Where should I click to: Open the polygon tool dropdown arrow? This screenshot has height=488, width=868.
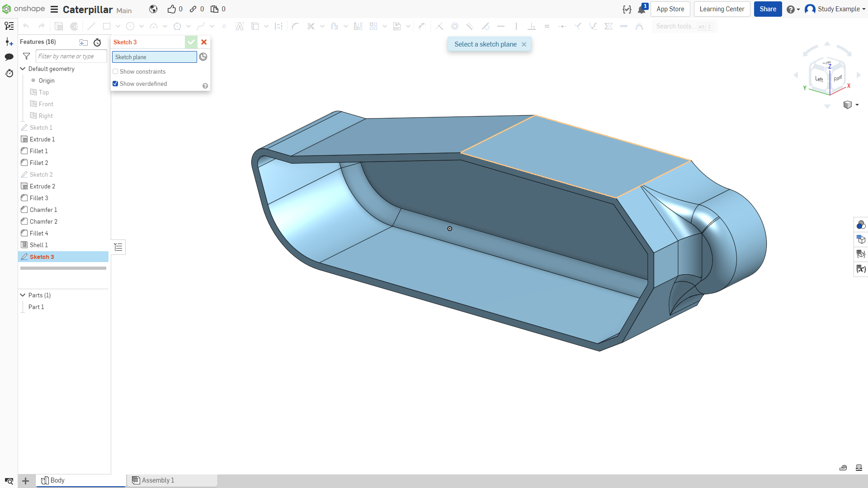coord(189,26)
